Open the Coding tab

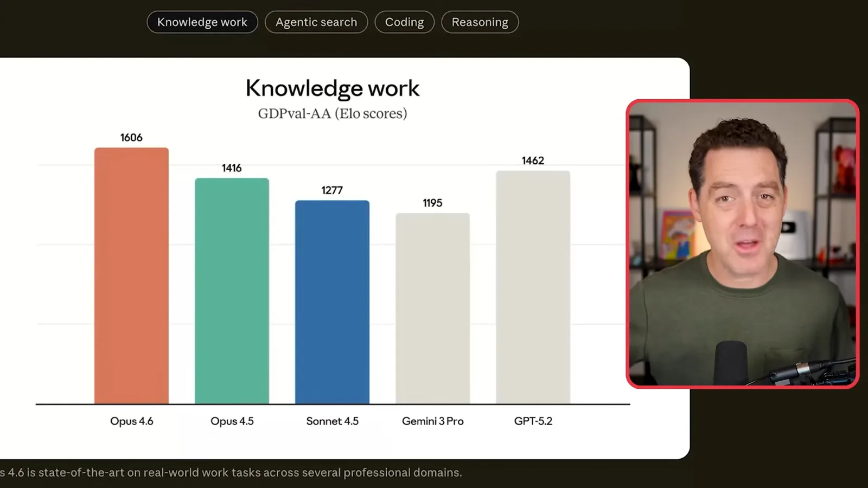[x=405, y=22]
